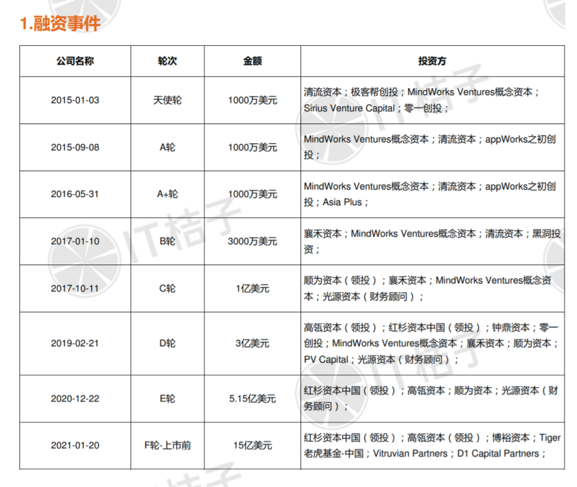Click the investors cell in the E轮 row
The width and height of the screenshot is (577, 487).
click(432, 399)
